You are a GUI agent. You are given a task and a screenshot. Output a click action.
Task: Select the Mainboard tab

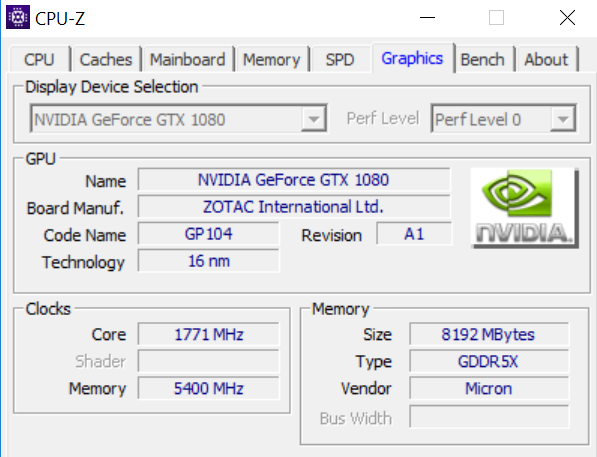click(x=188, y=59)
